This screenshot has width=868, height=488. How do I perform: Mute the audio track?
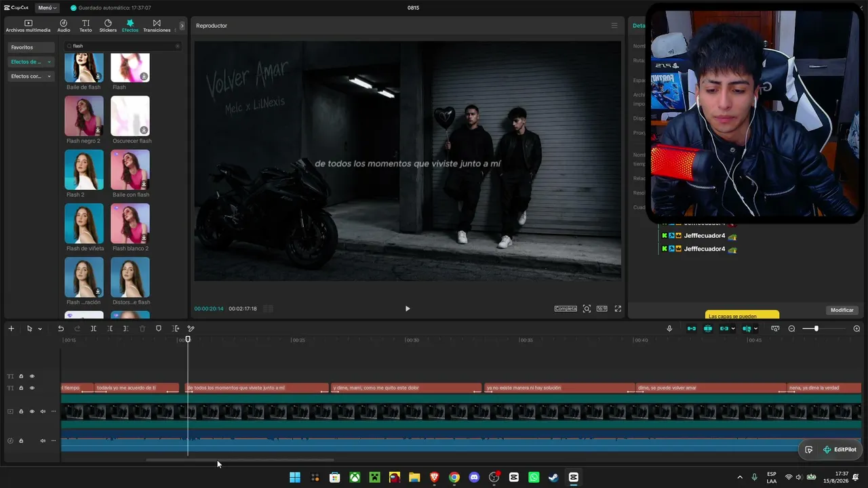point(42,441)
